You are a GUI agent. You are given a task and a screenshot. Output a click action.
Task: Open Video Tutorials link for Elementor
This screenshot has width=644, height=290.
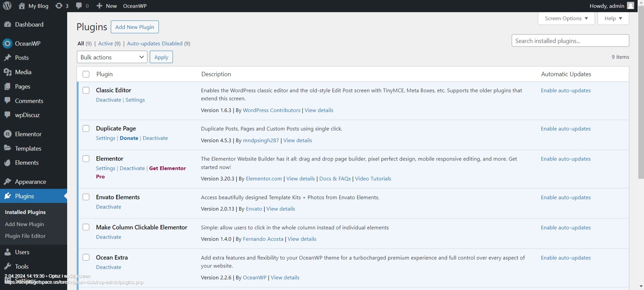(x=373, y=179)
